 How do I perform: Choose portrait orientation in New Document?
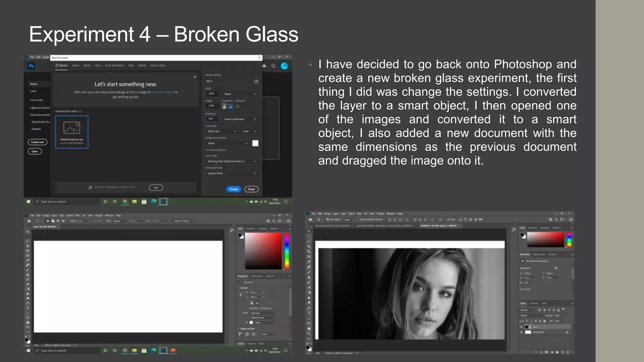pyautogui.click(x=224, y=106)
